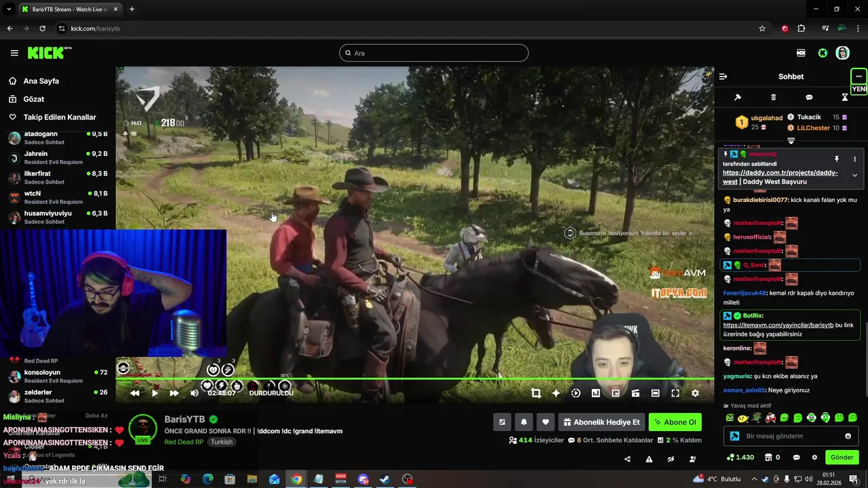Viewport: 868px width, 488px height.
Task: Click the hourglass slow-mode icon
Action: [845, 98]
